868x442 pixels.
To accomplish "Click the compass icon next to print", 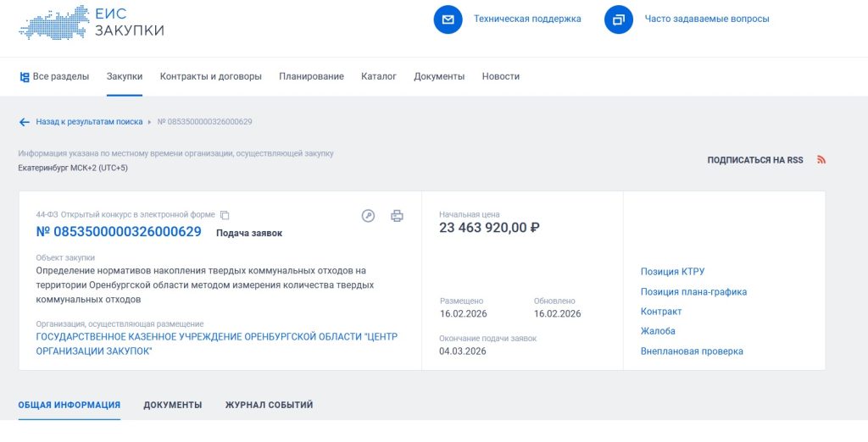I will [x=368, y=216].
